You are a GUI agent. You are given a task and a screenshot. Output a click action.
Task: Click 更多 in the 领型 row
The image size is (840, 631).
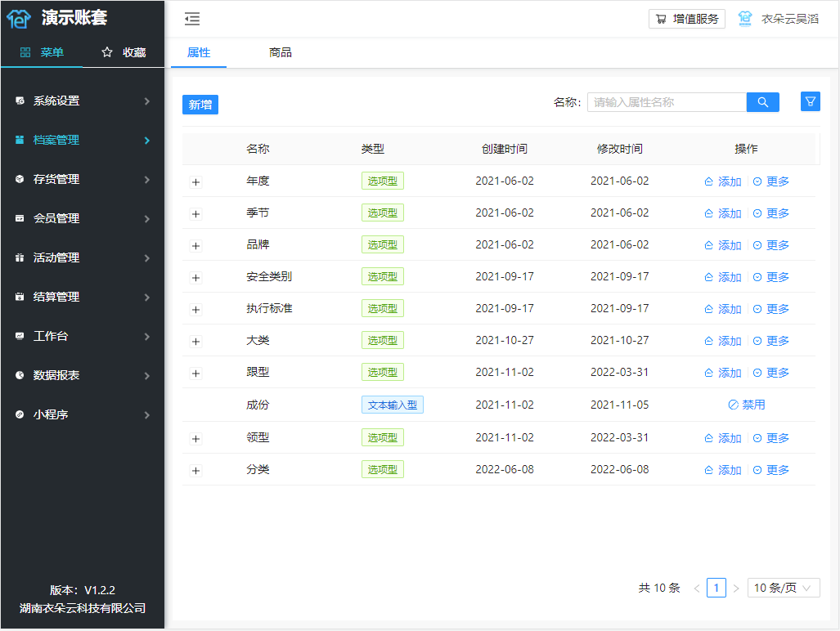771,438
